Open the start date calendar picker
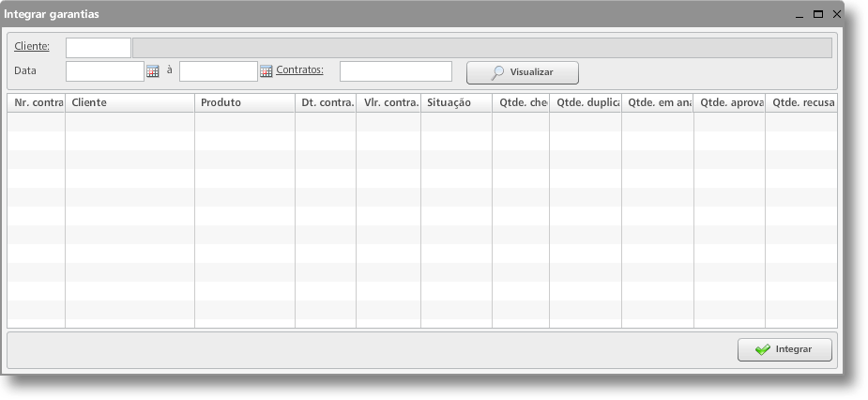868x400 pixels. [x=153, y=71]
